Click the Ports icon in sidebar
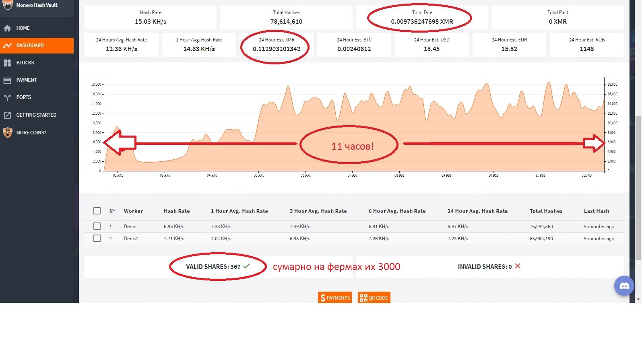 click(7, 97)
